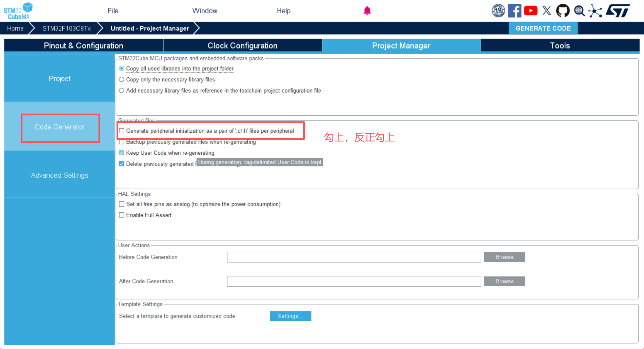The image size is (644, 349).
Task: Click the After Code Generation input field
Action: [354, 281]
